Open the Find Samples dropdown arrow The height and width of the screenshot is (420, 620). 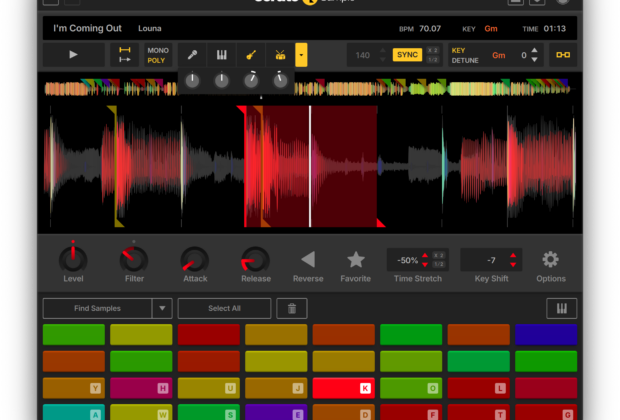click(x=162, y=308)
